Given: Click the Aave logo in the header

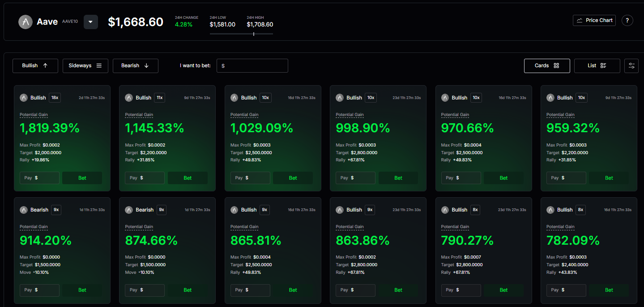Looking at the screenshot, I should point(26,22).
